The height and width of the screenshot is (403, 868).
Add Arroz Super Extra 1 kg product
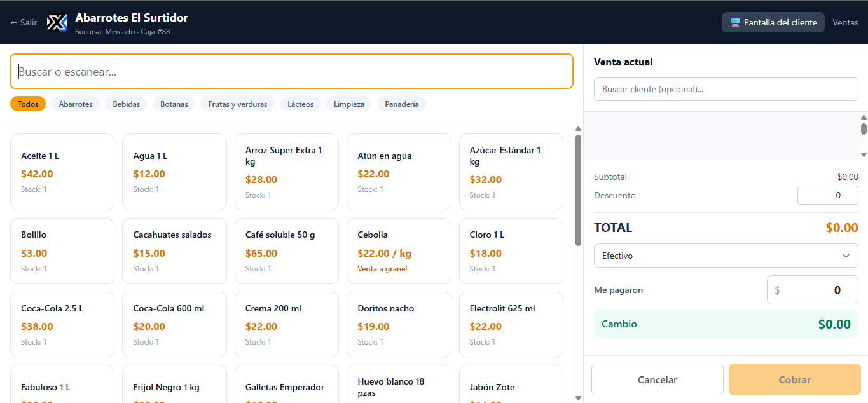click(x=287, y=172)
